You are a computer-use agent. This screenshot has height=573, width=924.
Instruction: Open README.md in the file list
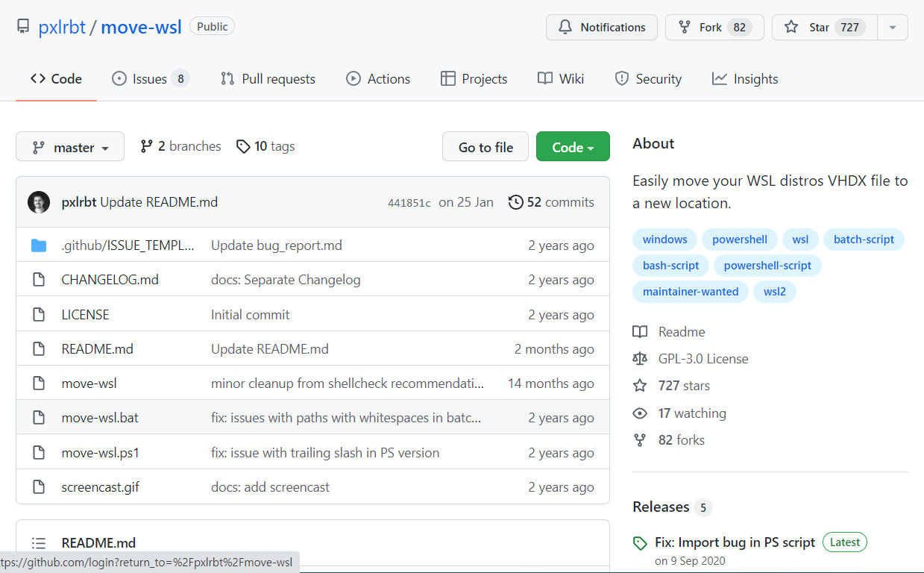(x=97, y=349)
